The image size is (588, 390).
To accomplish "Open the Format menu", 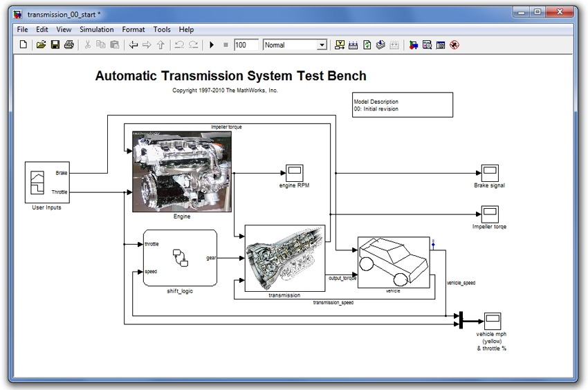I will 134,30.
